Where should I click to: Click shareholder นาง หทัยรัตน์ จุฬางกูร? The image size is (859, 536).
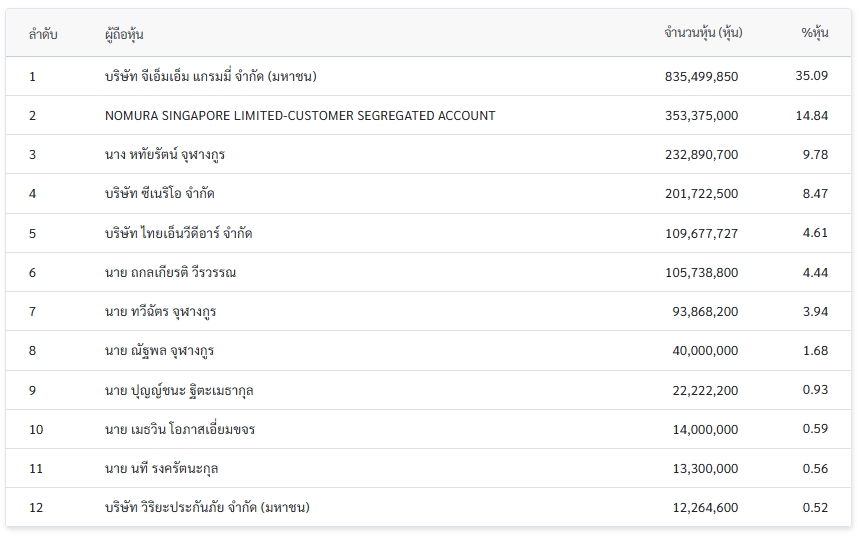pyautogui.click(x=165, y=155)
